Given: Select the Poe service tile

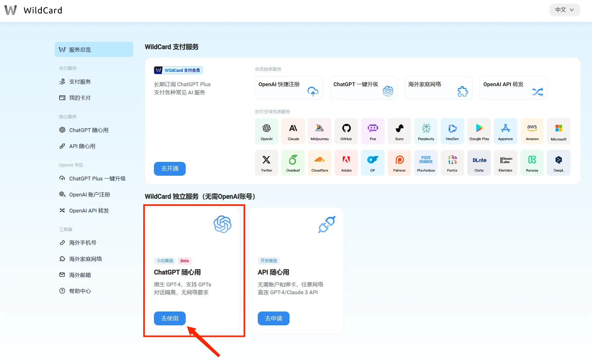Looking at the screenshot, I should pyautogui.click(x=373, y=131).
